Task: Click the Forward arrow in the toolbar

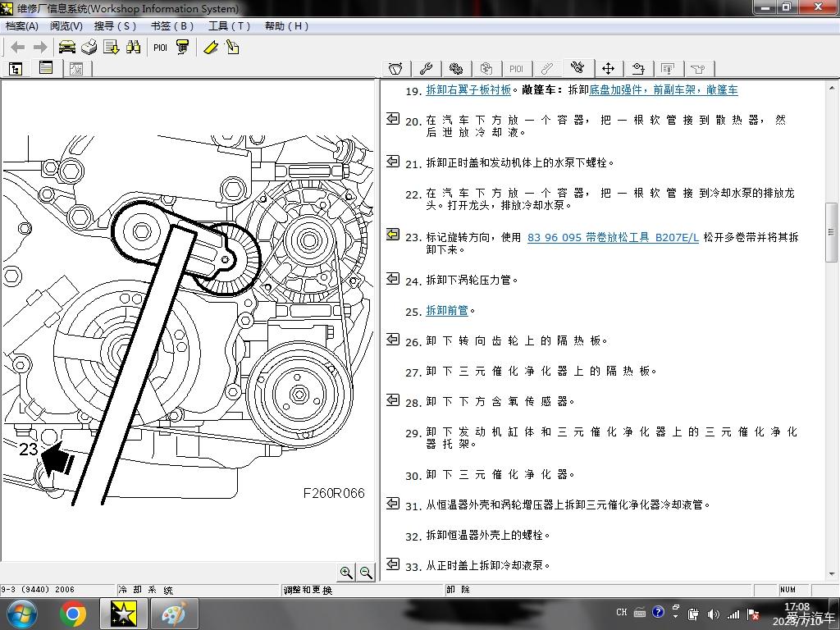Action: point(40,47)
